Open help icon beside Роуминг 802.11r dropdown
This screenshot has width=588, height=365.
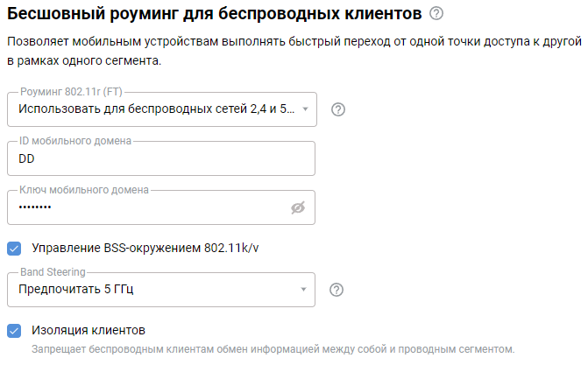338,109
